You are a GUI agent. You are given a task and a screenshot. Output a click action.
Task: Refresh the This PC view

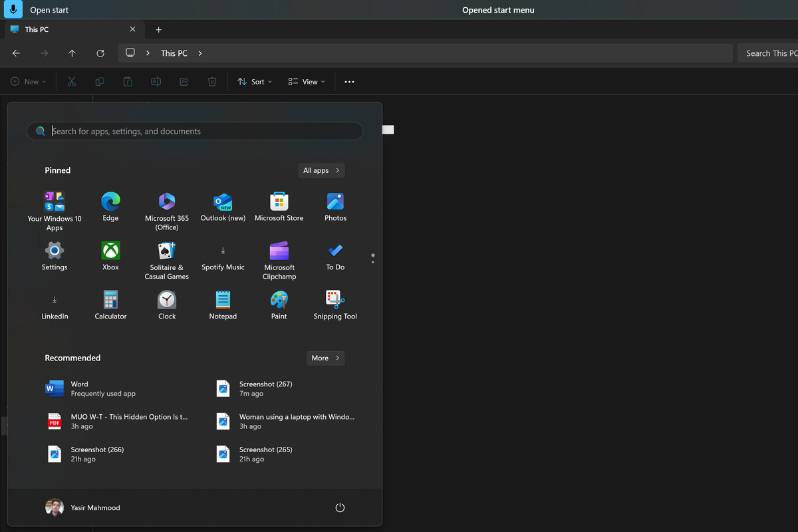[100, 53]
